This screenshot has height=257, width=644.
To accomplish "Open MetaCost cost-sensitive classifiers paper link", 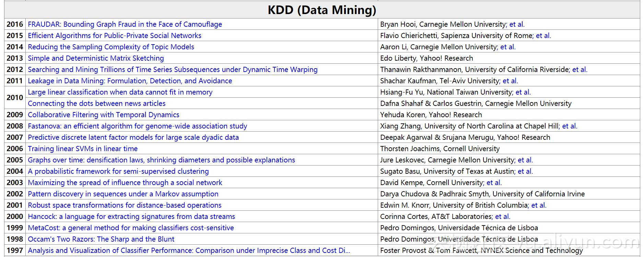I will click(131, 228).
